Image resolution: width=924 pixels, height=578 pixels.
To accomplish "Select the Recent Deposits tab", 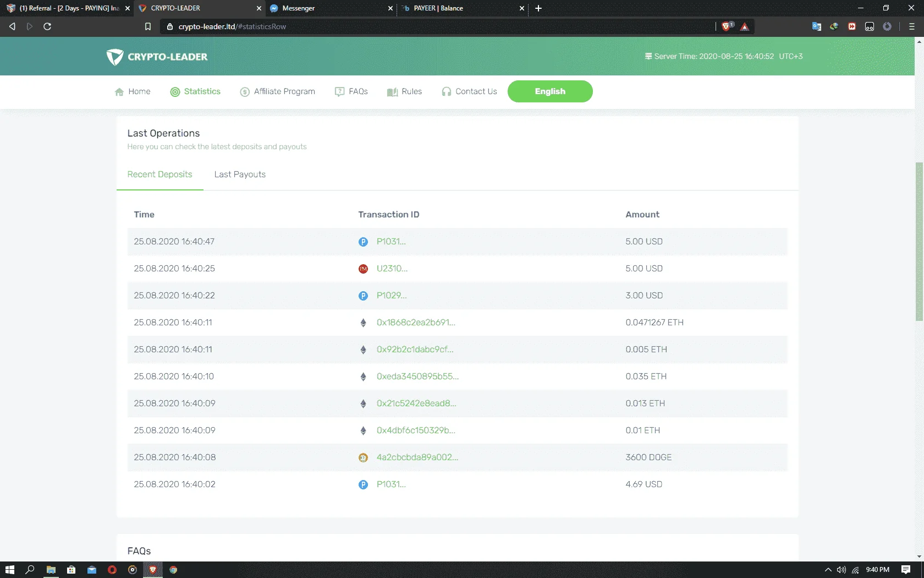I will coord(159,175).
